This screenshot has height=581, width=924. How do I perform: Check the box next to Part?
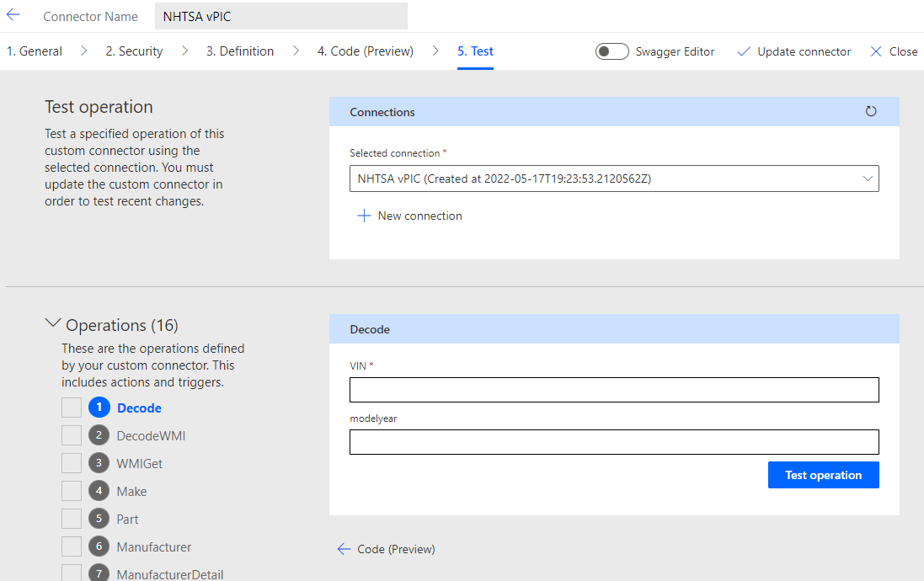pos(72,519)
